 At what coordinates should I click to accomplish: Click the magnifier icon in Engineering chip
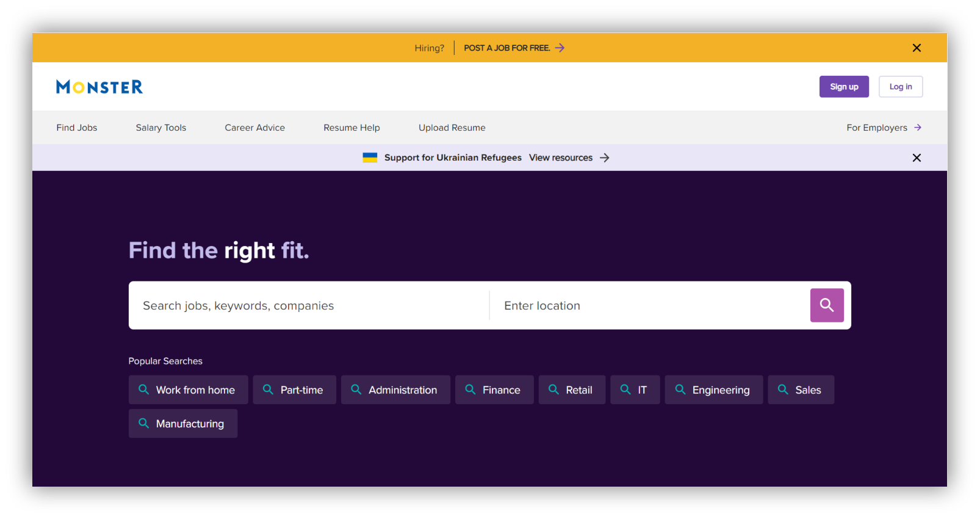tap(680, 390)
